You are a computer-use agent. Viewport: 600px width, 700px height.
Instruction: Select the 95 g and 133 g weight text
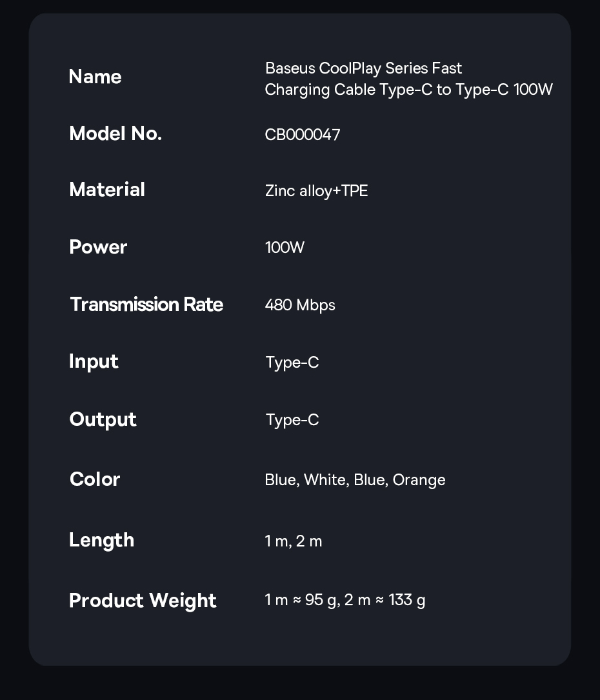click(x=345, y=601)
